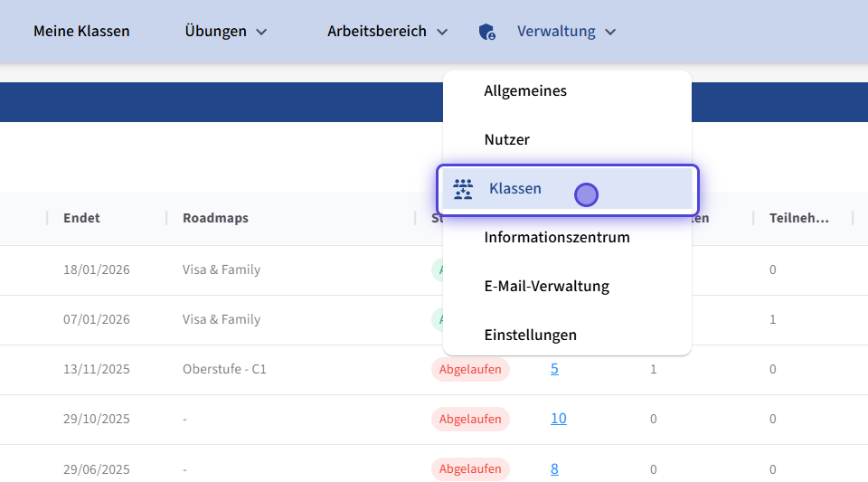
Task: Choose Nutzer in the dropdown menu
Action: (x=506, y=140)
